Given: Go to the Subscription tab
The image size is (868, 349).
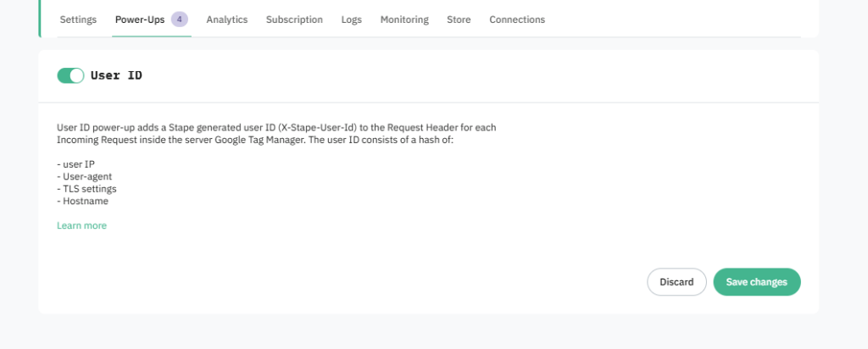Looking at the screenshot, I should [294, 19].
